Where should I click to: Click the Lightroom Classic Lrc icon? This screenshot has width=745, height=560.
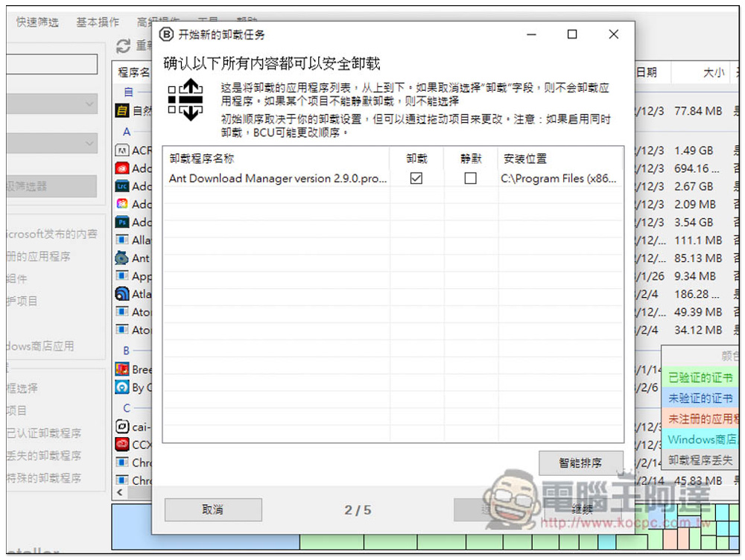point(121,187)
